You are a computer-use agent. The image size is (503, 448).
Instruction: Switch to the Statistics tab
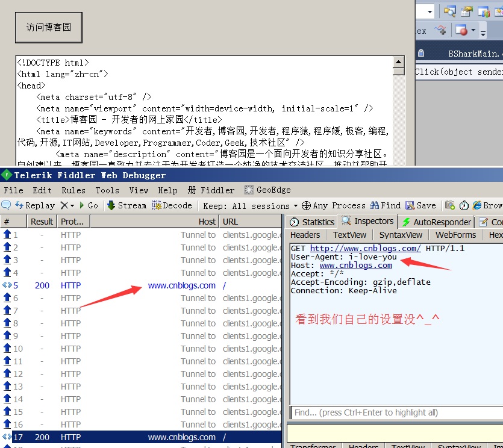[x=312, y=222]
